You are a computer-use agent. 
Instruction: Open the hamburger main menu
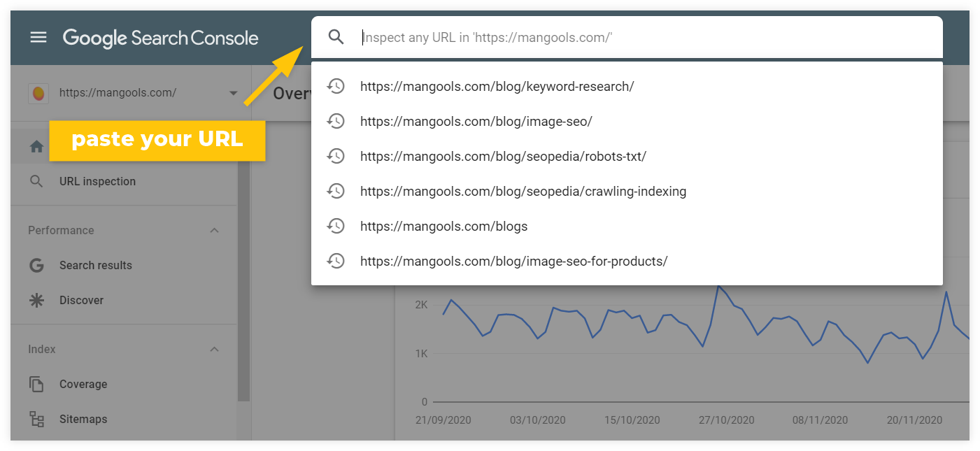pyautogui.click(x=38, y=38)
